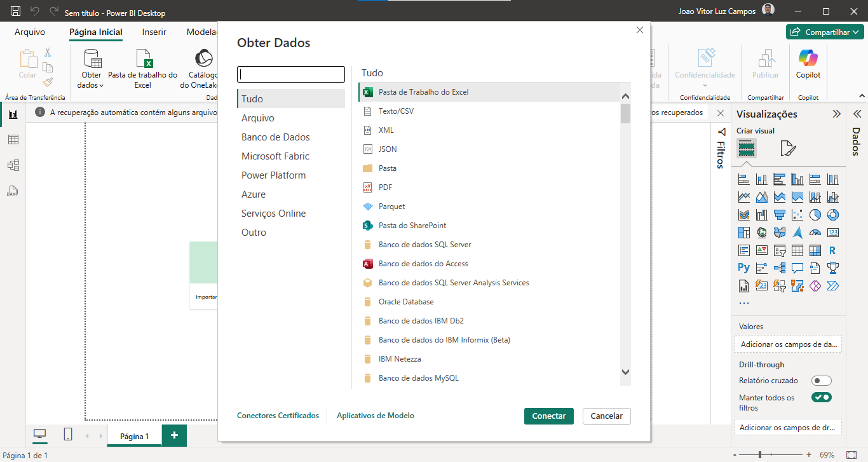Image resolution: width=868 pixels, height=462 pixels.
Task: Open the Copilot ribbon button
Action: click(808, 64)
